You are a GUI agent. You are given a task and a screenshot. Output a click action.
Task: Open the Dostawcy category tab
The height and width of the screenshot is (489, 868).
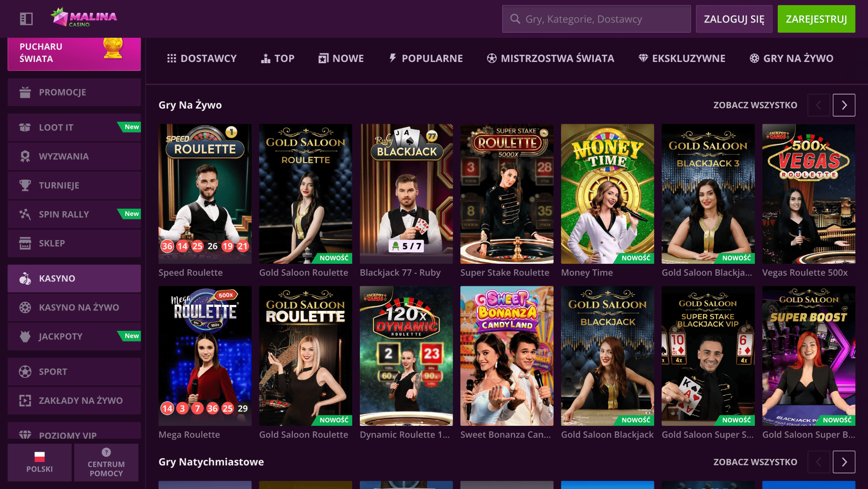tap(202, 59)
